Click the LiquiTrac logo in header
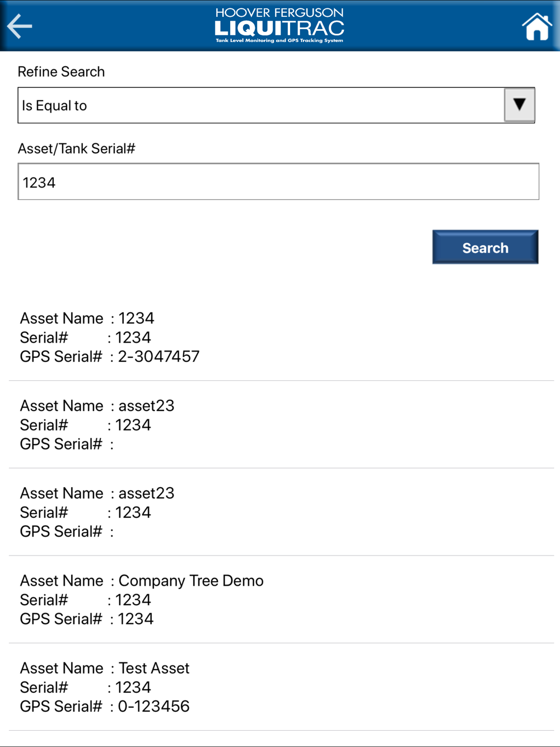The image size is (560, 747). (279, 27)
